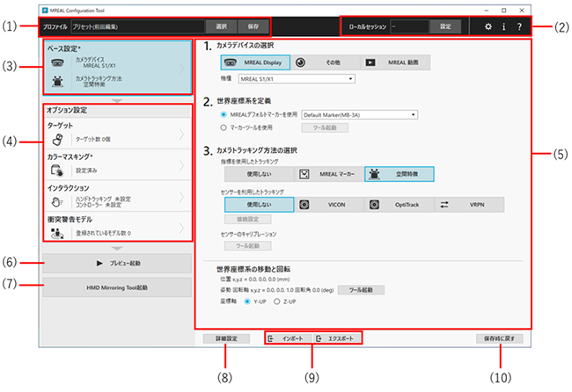The height and width of the screenshot is (392, 572).
Task: Click the MREAL Configuration Tool title icon
Action: click(x=46, y=11)
